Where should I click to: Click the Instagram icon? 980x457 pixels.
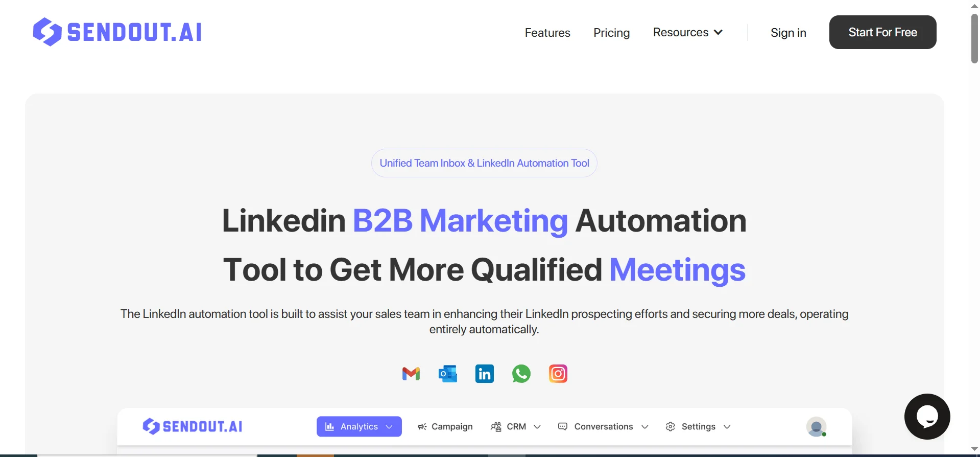(558, 374)
